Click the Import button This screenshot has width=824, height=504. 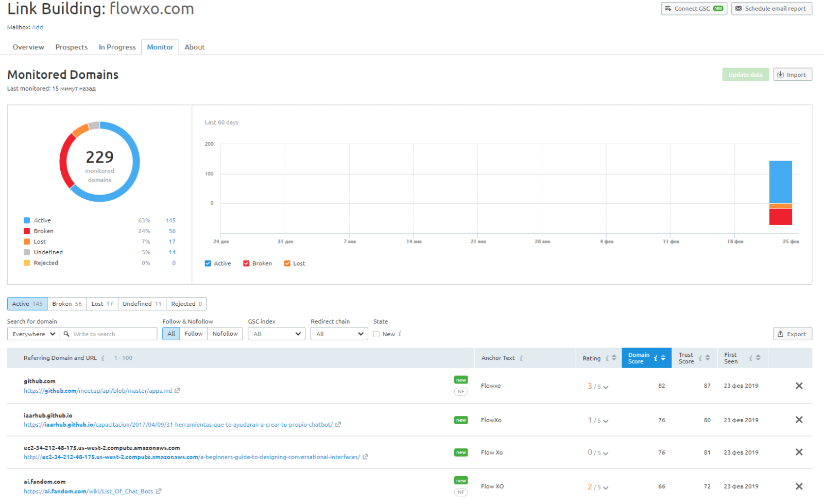click(793, 75)
